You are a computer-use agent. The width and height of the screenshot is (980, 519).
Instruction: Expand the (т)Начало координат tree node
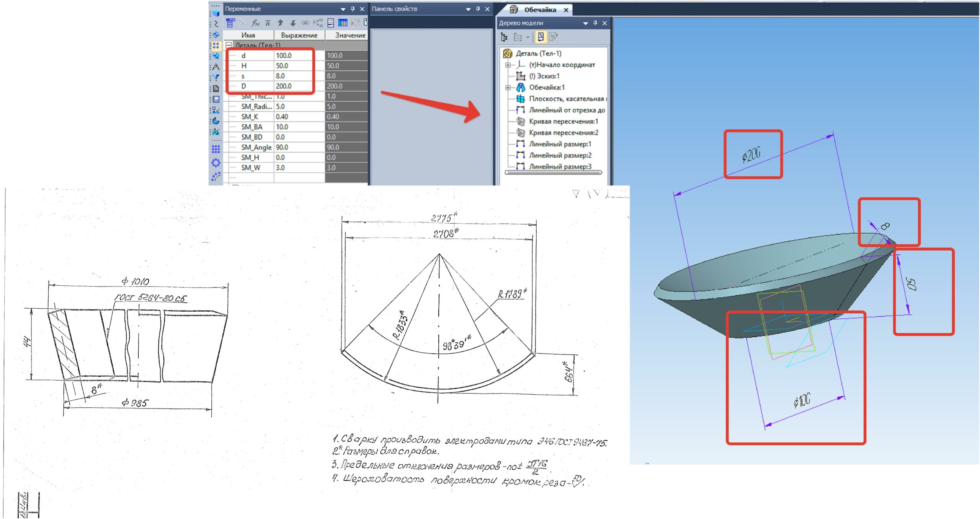(508, 65)
